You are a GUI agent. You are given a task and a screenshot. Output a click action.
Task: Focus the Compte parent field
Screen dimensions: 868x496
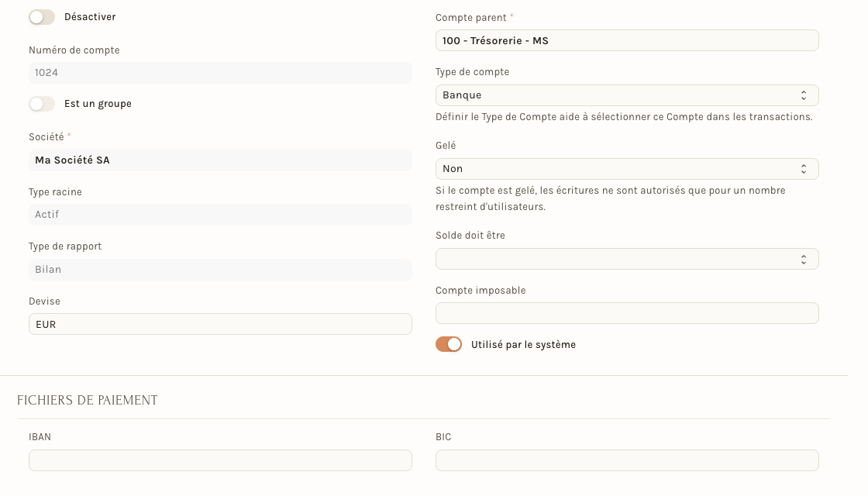point(627,40)
